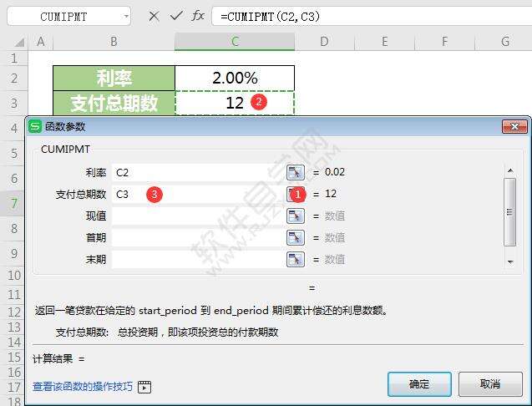Click into the 现值 input field
The height and width of the screenshot is (406, 532).
coord(198,216)
